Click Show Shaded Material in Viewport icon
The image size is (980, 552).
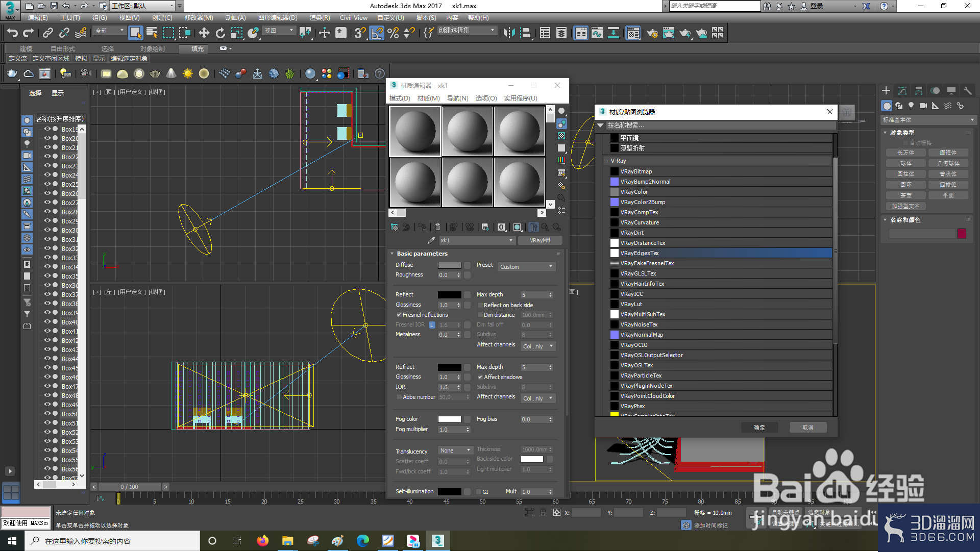[x=517, y=227]
